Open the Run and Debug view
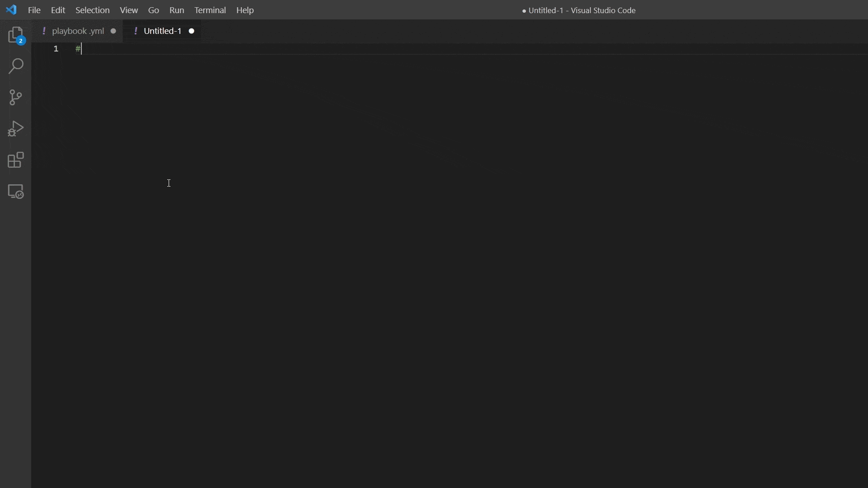Screen dimensions: 868x488 tap(16, 129)
